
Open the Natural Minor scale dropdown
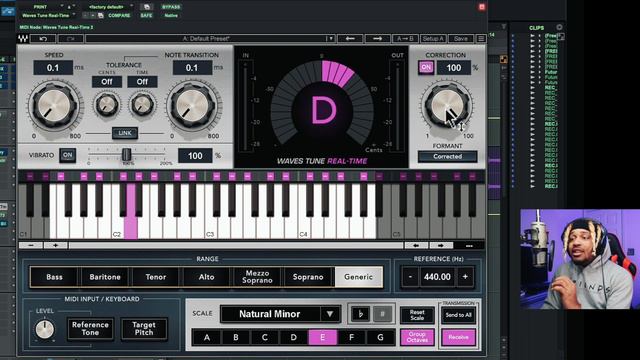click(x=280, y=314)
